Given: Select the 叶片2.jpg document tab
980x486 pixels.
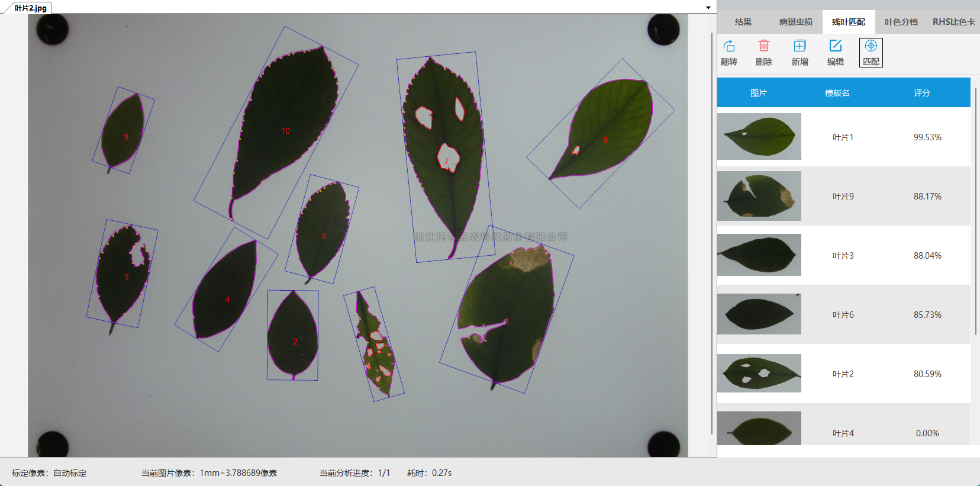Looking at the screenshot, I should tap(30, 8).
